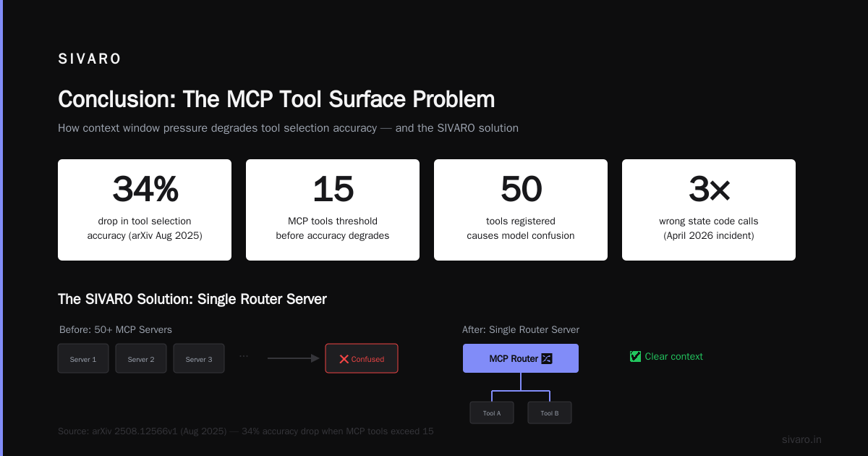Viewport: 868px width, 456px height.
Task: Select the Server 1 box
Action: pyautogui.click(x=83, y=358)
